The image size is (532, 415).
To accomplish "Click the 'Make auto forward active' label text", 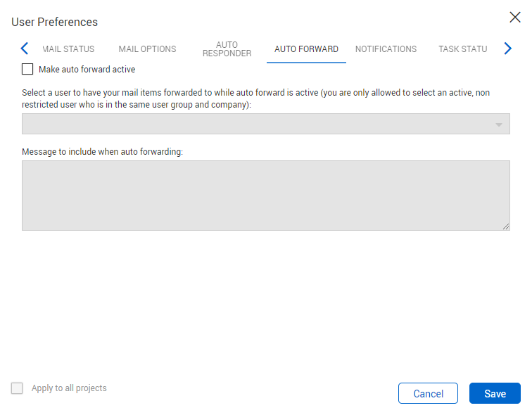I will (87, 70).
